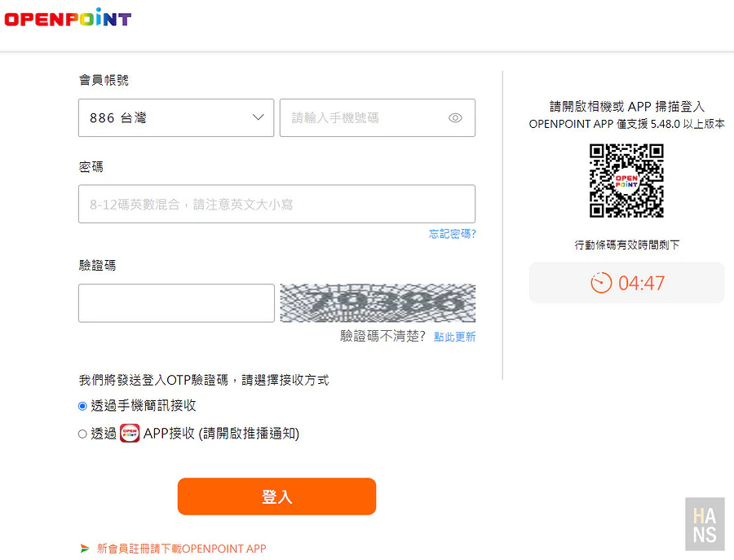Image resolution: width=734 pixels, height=560 pixels.
Task: Click 點此更新 to refresh the captcha
Action: tap(454, 337)
